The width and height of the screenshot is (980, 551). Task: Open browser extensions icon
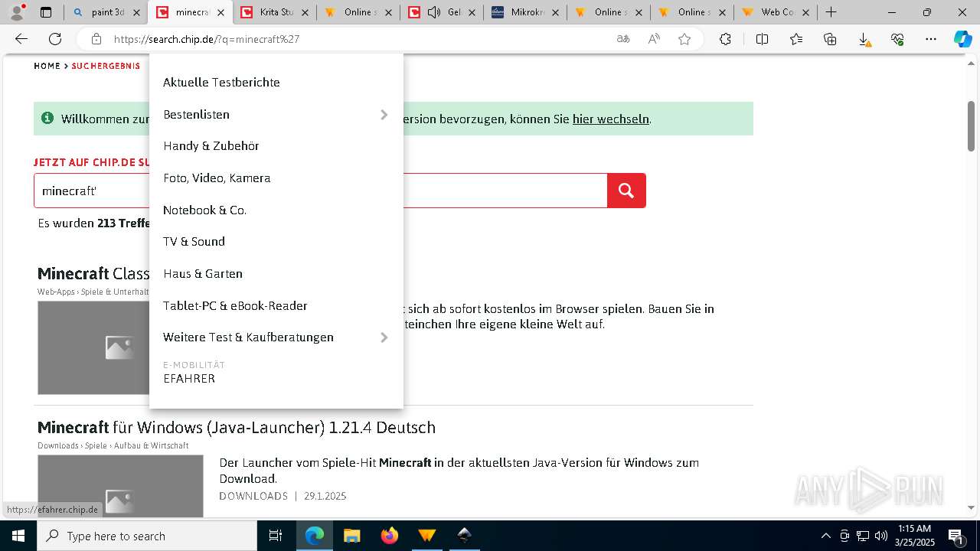[725, 39]
